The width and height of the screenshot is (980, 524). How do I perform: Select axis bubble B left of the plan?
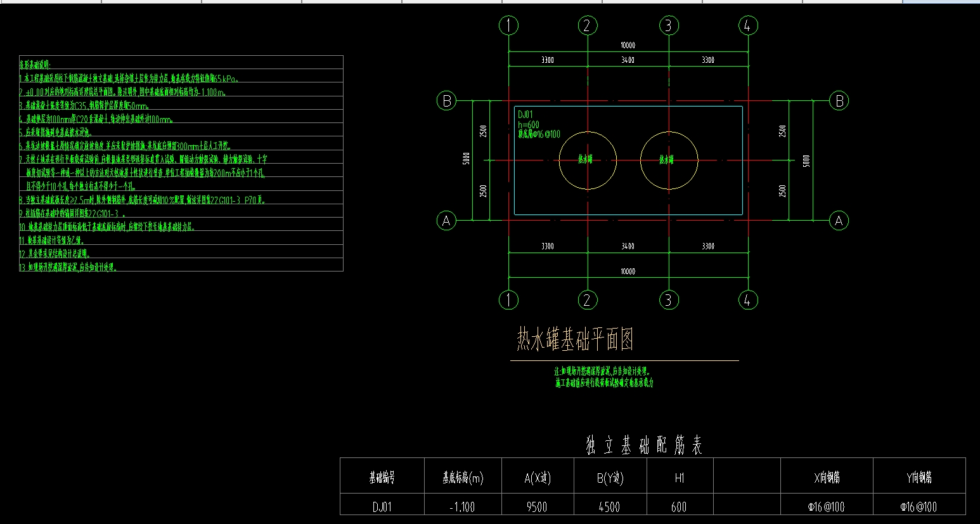click(446, 100)
